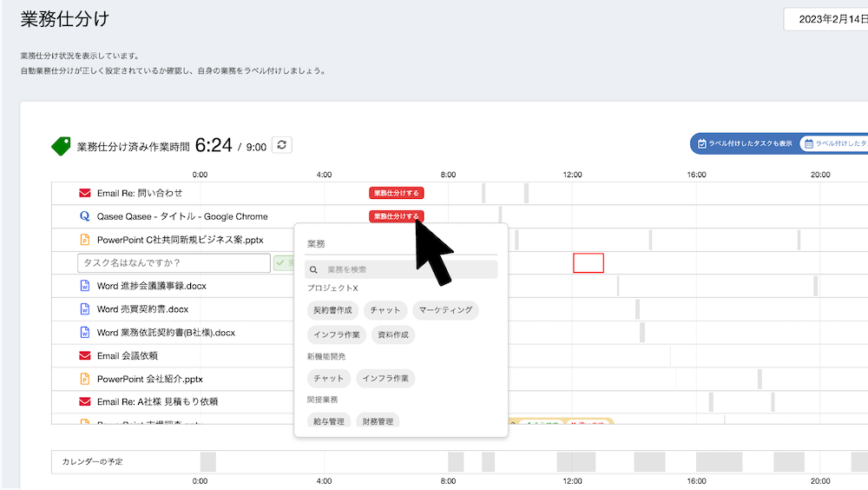Viewport: 868px width, 490px height.
Task: Click the Qasee Q icon in task list
Action: [85, 216]
